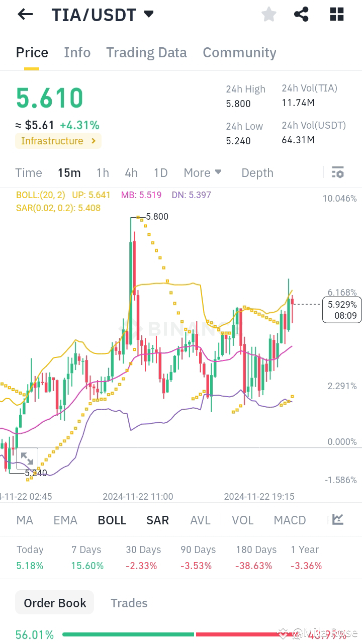Open the indicator chart icon beside MACD
Viewport: 362px width, 644px height.
[337, 520]
